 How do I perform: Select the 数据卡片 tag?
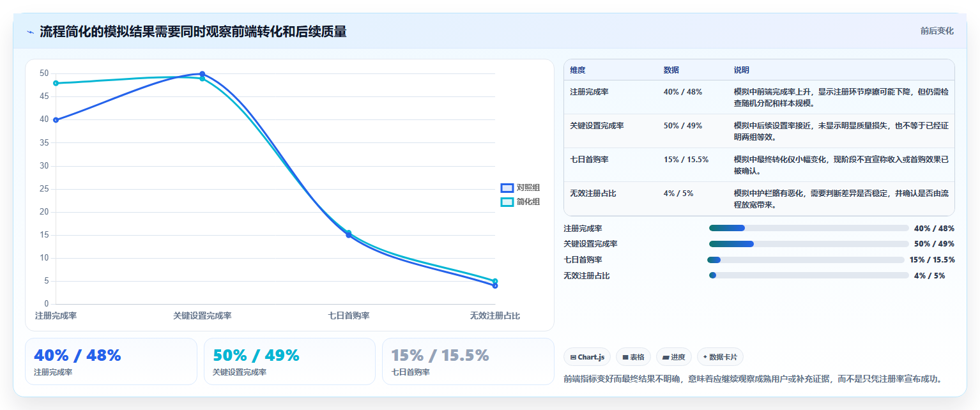click(720, 357)
